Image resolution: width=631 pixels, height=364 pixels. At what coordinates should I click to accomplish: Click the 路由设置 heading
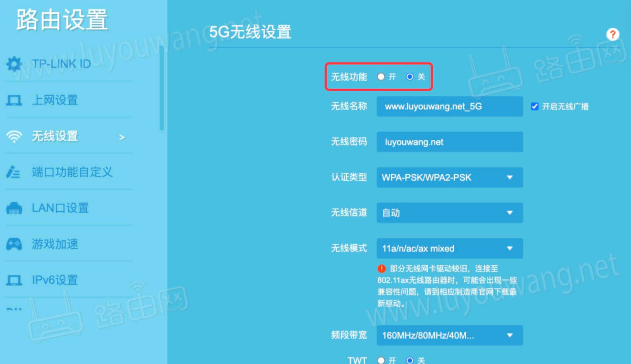tap(61, 20)
